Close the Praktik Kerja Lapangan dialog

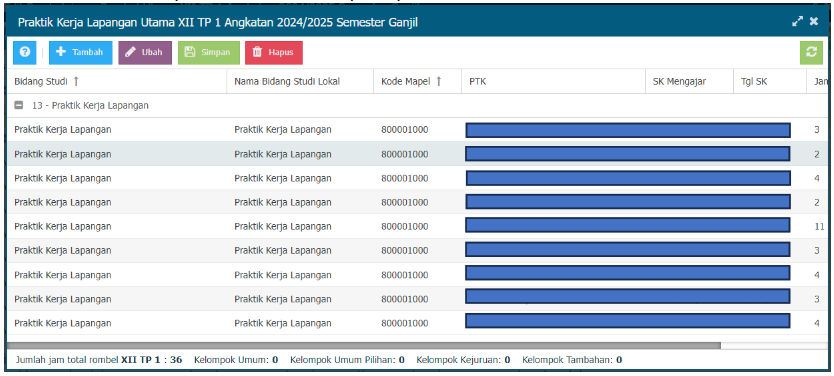814,22
